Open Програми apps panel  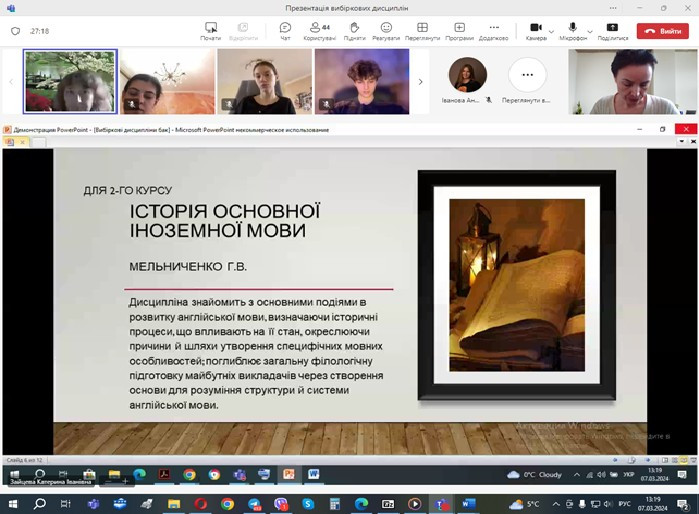click(459, 30)
